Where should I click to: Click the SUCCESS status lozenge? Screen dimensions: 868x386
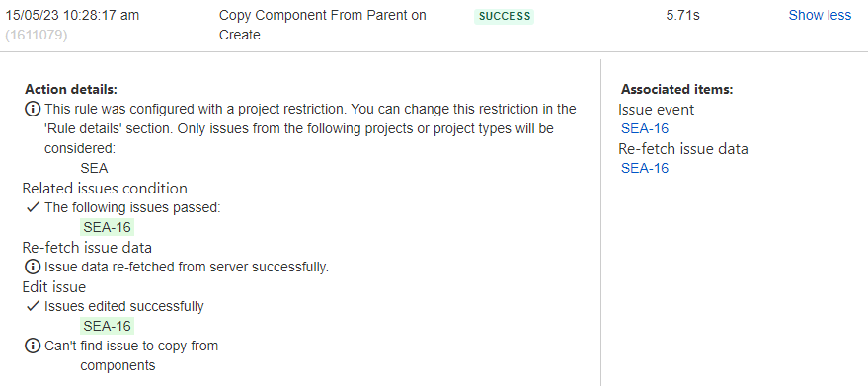tap(504, 17)
